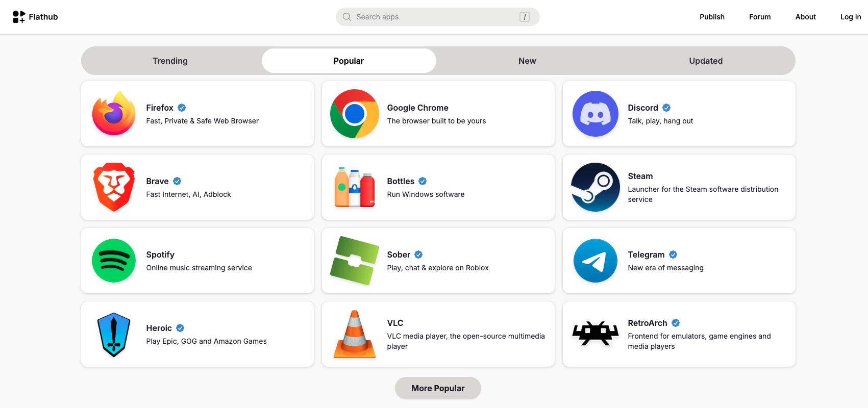
Task: Click "Fast Internet, AI, Adblock" description
Action: 189,194
